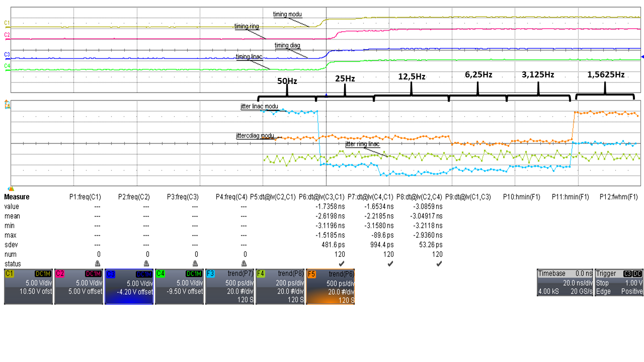
Task: Select the P12:fwhm(F1) measurement header
Action: tap(618, 197)
